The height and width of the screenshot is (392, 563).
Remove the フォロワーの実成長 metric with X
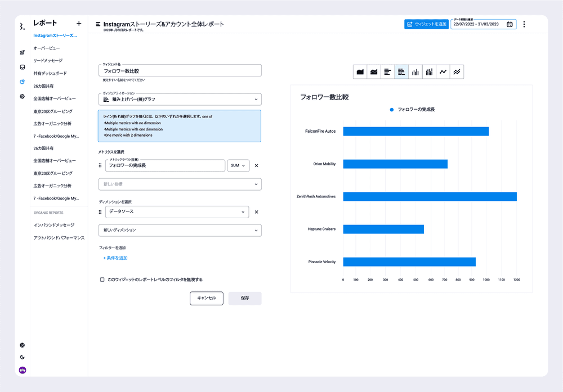257,166
